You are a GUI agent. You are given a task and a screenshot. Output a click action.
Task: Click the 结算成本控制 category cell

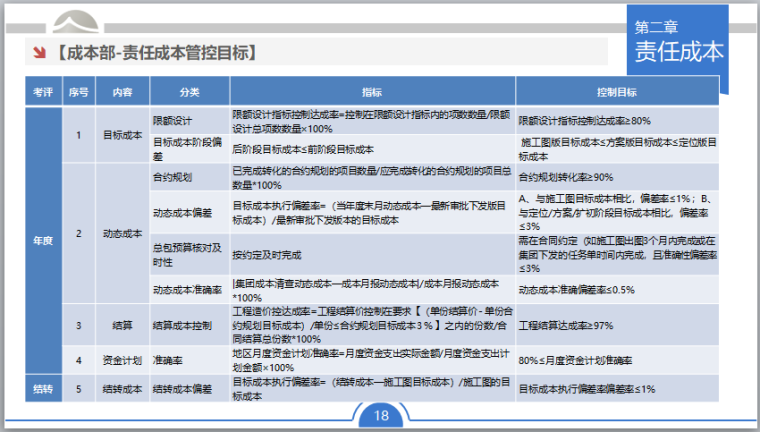181,325
